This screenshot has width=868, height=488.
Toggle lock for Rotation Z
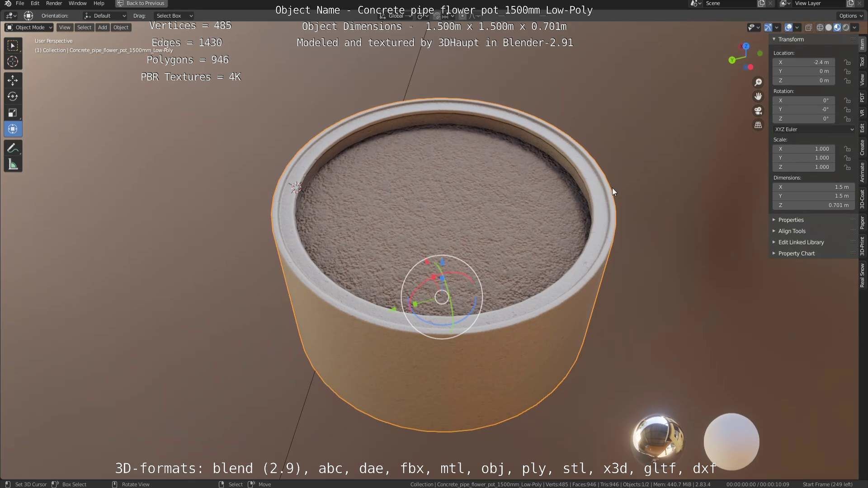848,119
